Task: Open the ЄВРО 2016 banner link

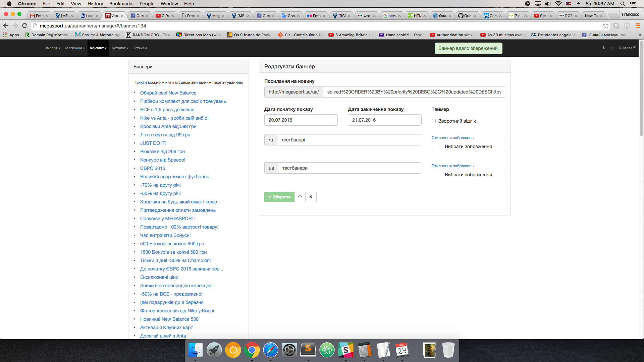Action: pos(153,168)
